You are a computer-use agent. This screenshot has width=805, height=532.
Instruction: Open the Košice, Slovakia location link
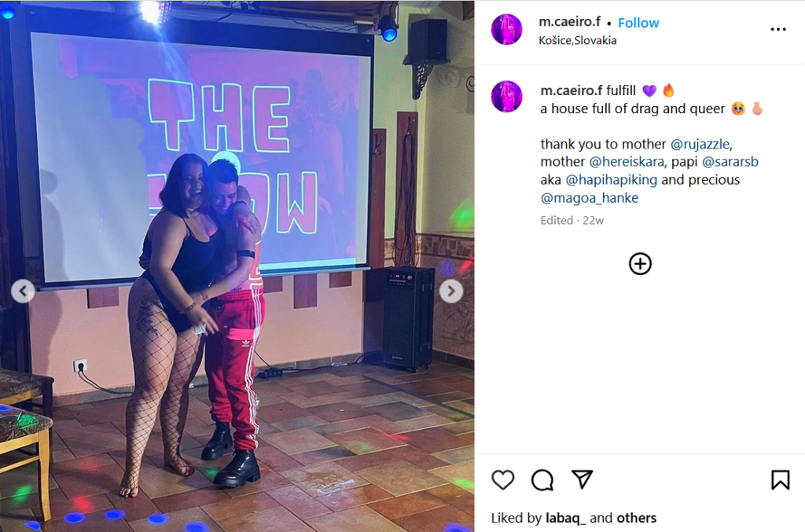click(x=577, y=41)
